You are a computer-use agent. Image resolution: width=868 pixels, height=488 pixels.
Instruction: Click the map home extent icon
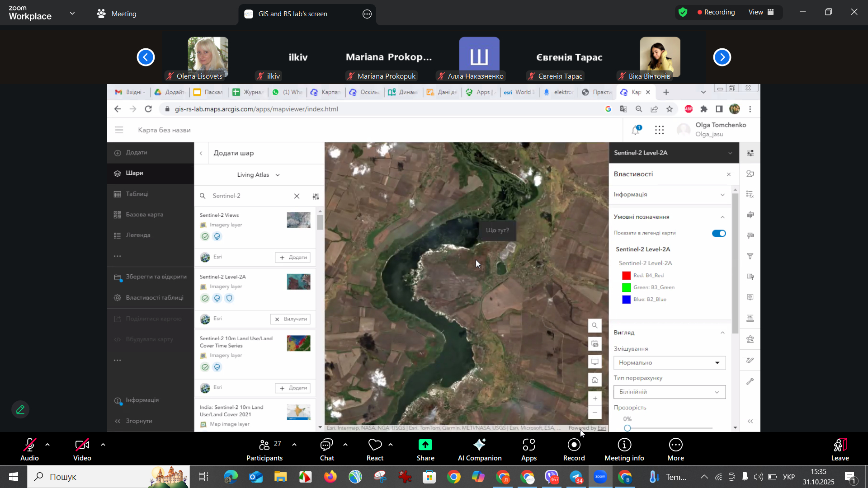[594, 380]
